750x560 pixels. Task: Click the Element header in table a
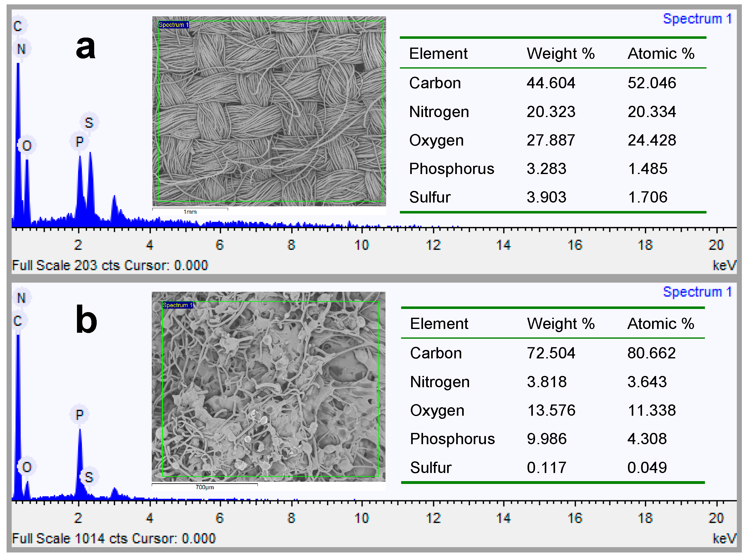[x=438, y=54]
